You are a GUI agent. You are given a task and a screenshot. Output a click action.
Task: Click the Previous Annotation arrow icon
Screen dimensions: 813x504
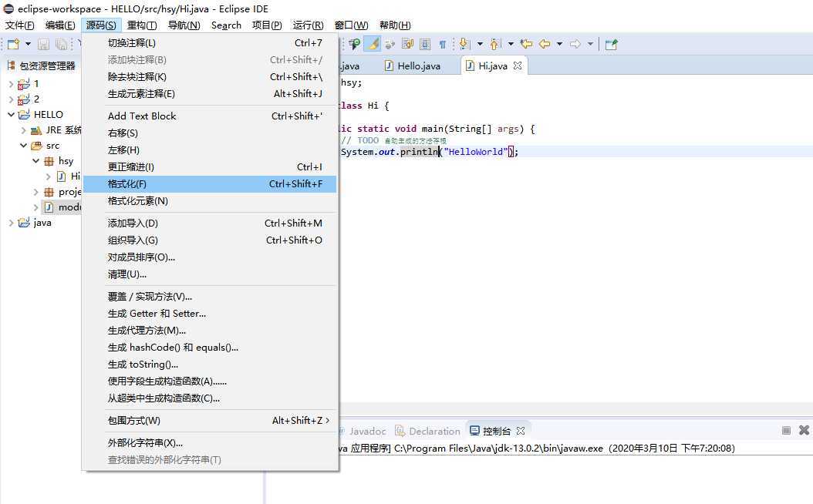click(496, 45)
